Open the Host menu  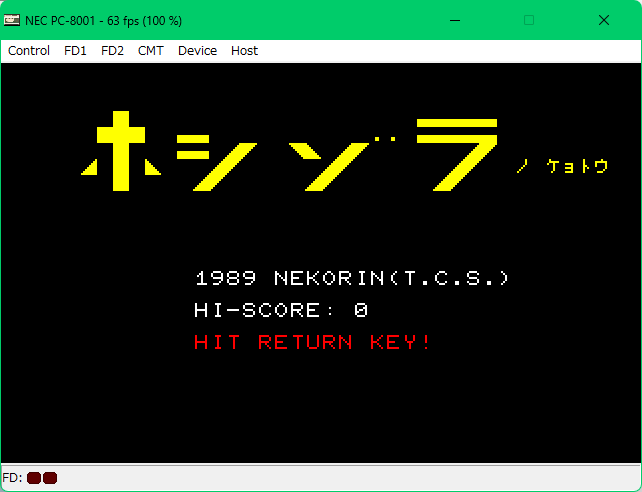click(x=244, y=51)
